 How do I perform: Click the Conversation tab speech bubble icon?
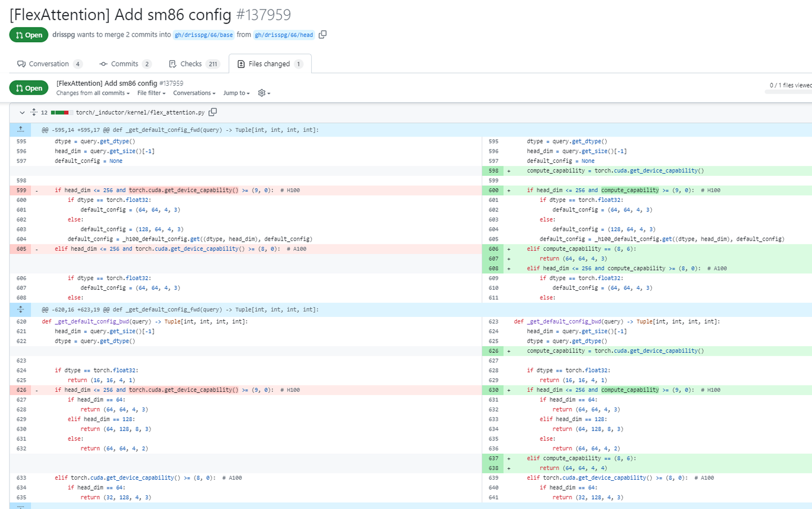(21, 64)
